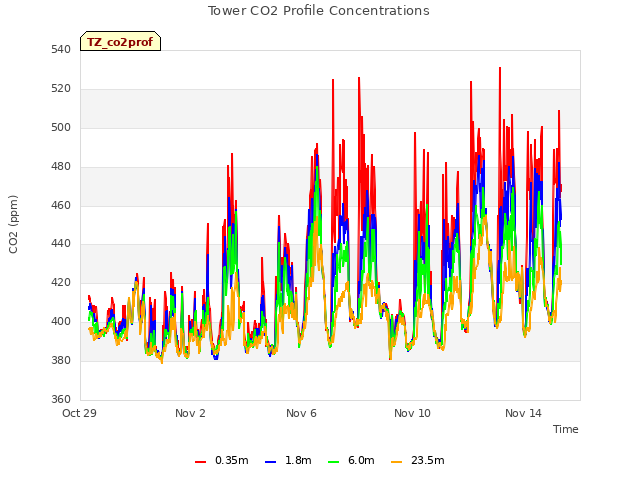Click the TZ_co2prof label tag
The image size is (640, 480).
click(x=120, y=41)
